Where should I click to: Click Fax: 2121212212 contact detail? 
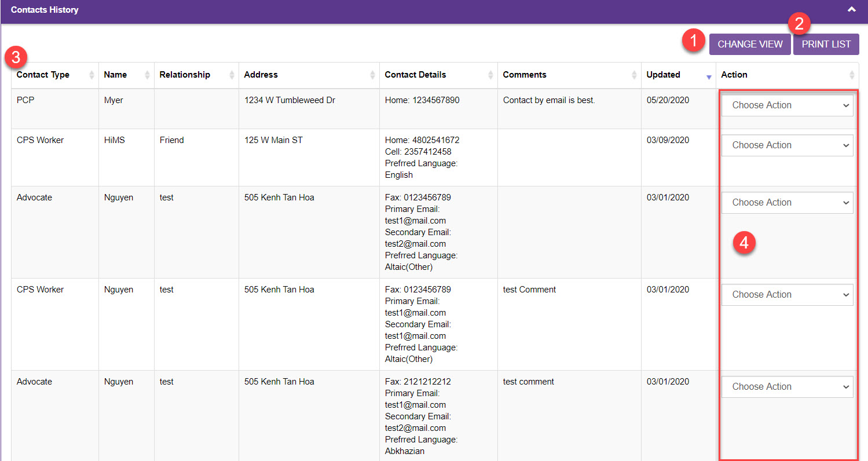(418, 382)
